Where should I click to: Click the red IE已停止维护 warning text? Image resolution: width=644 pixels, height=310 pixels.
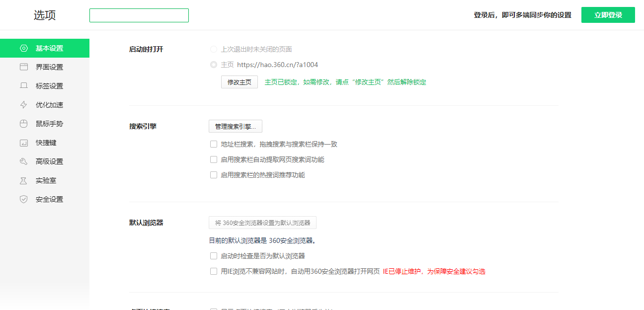(434, 271)
